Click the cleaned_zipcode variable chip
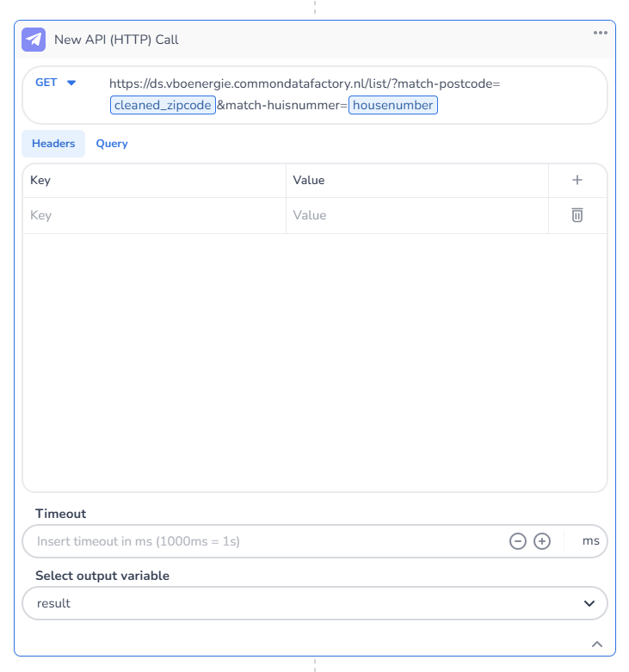 click(x=163, y=105)
